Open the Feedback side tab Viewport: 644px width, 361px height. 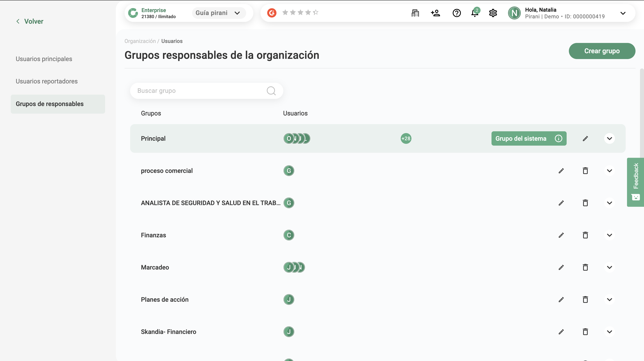(635, 182)
